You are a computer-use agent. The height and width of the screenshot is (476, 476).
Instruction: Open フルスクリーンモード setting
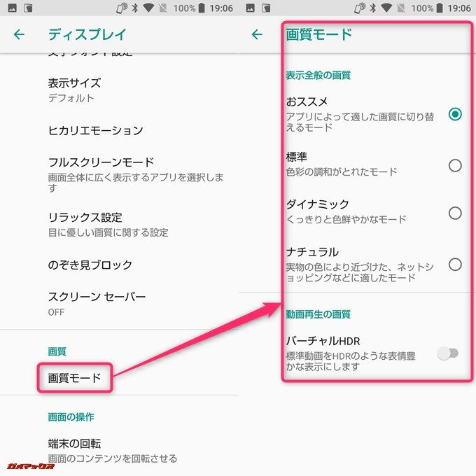(119, 174)
